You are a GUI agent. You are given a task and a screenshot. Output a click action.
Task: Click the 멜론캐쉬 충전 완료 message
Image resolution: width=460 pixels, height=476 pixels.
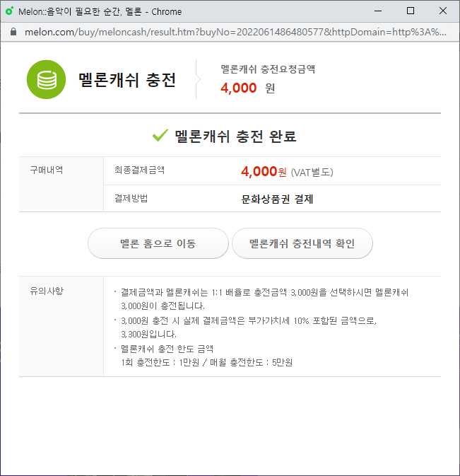pos(235,136)
